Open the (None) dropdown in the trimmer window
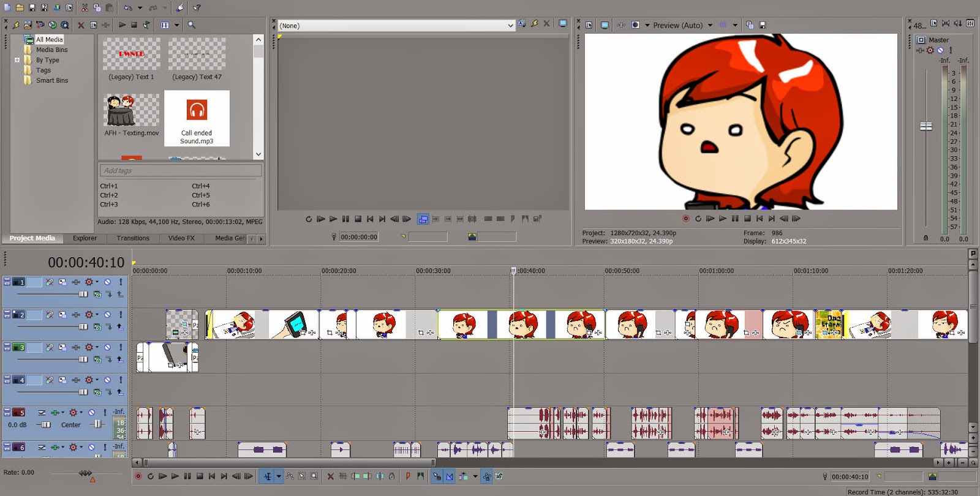 (510, 26)
